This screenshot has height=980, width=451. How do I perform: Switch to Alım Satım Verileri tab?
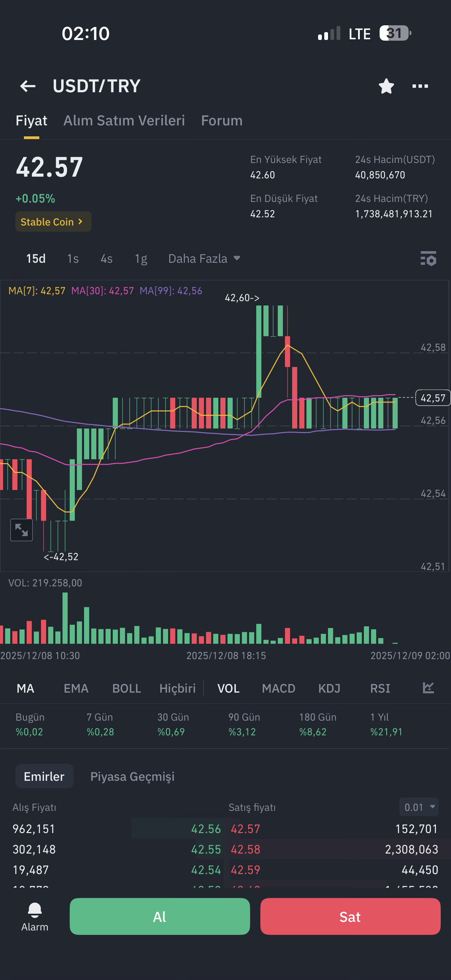pyautogui.click(x=124, y=121)
